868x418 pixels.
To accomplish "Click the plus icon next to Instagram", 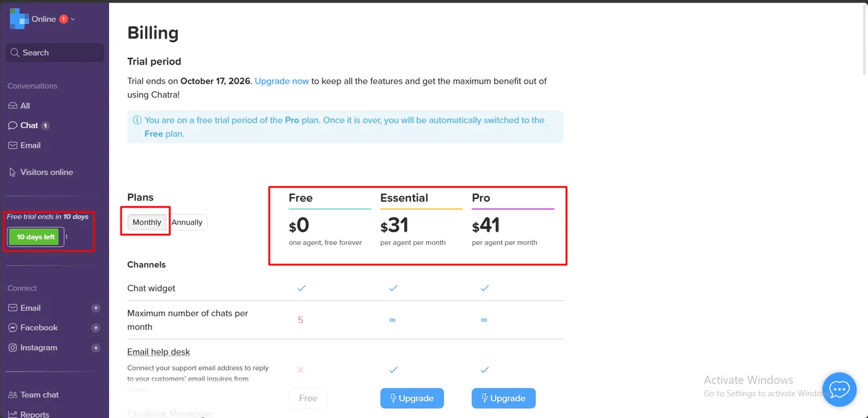I will [96, 348].
